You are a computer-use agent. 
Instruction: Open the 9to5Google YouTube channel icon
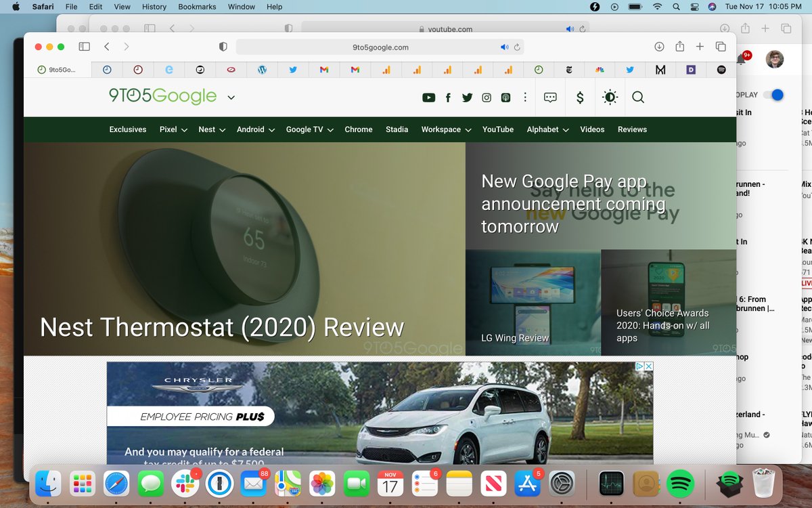coord(428,98)
